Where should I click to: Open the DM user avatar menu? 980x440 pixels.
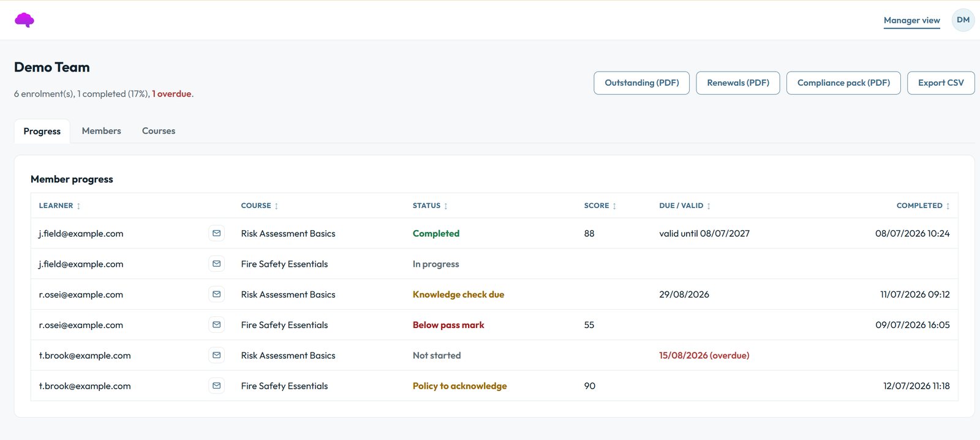[963, 20]
